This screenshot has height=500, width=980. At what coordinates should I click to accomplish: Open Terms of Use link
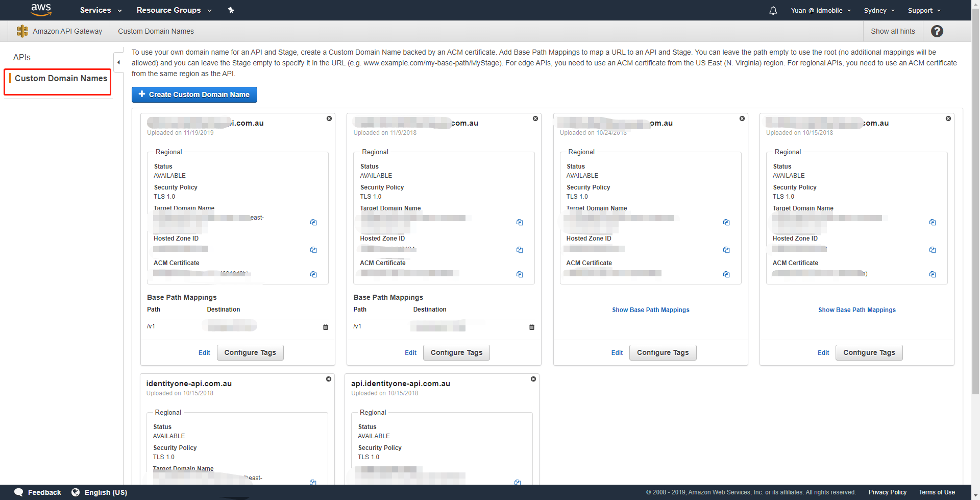937,492
